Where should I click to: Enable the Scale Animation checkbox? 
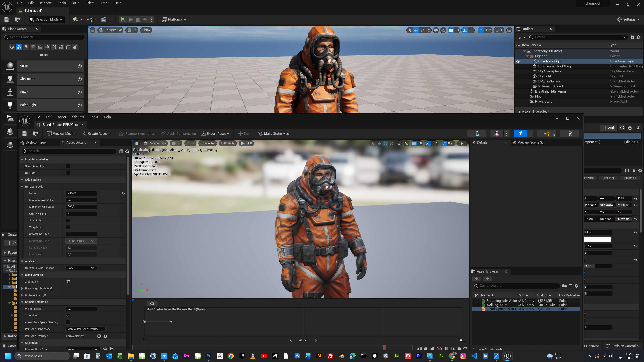[67, 166]
